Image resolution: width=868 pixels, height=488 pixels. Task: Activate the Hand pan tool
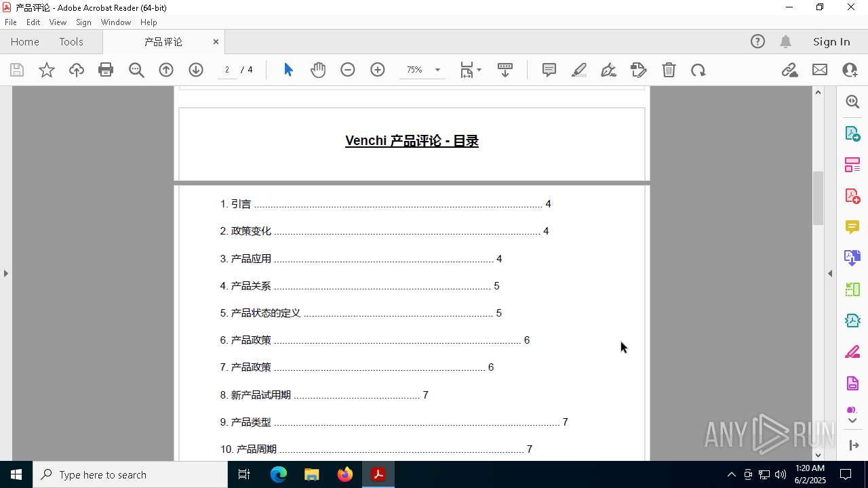tap(318, 70)
